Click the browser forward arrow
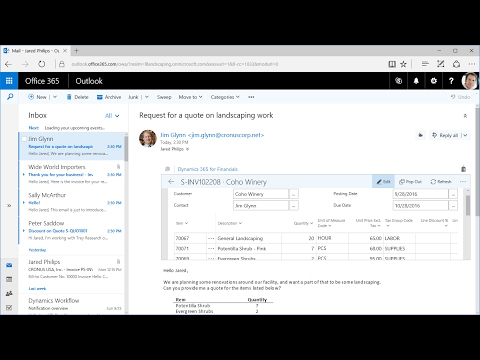The image size is (480, 360). click(x=25, y=64)
